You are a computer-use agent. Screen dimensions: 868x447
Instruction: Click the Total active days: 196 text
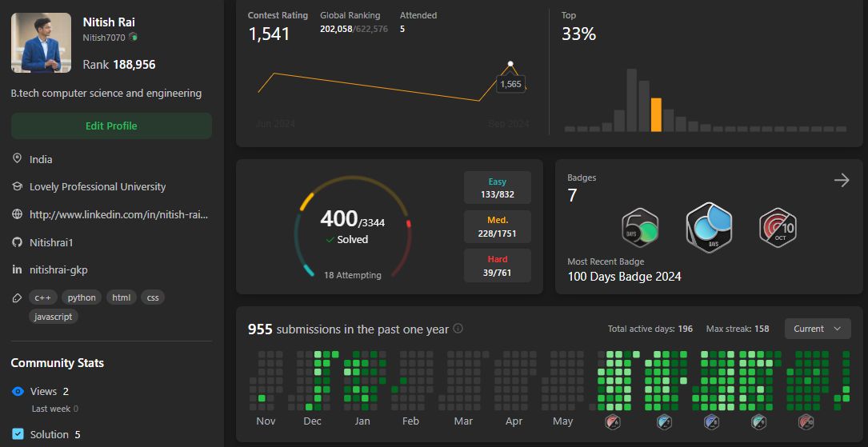(650, 329)
